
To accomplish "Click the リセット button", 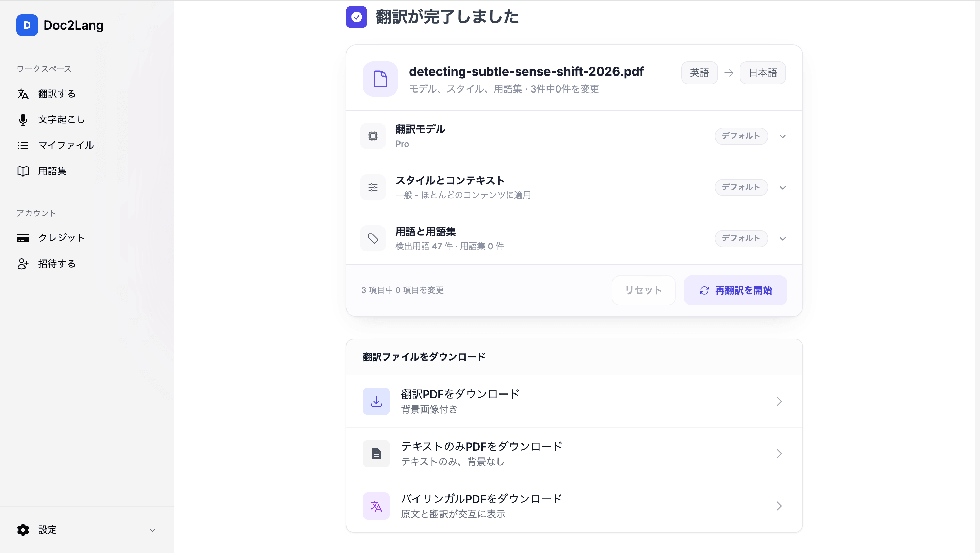I will (644, 290).
